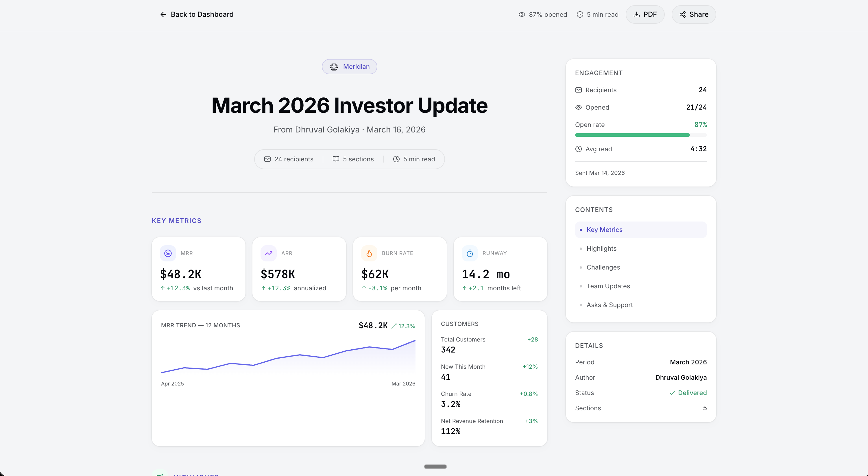868x476 pixels.
Task: Click the share icon on Share button
Action: click(683, 14)
